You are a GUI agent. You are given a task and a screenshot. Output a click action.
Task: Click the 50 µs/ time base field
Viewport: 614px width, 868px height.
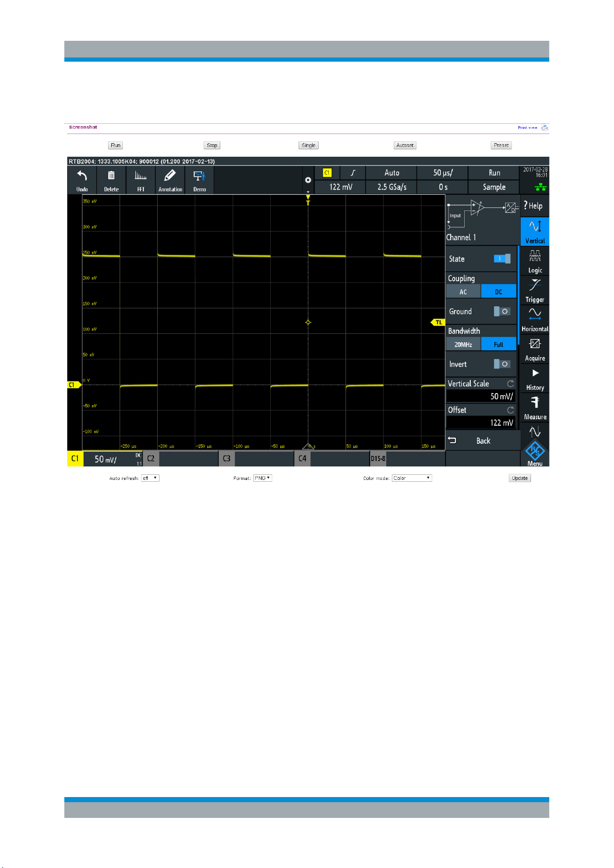(x=442, y=172)
